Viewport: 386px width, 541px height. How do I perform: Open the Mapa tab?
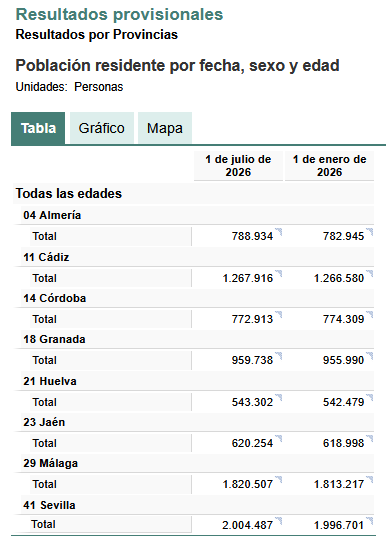coord(165,128)
